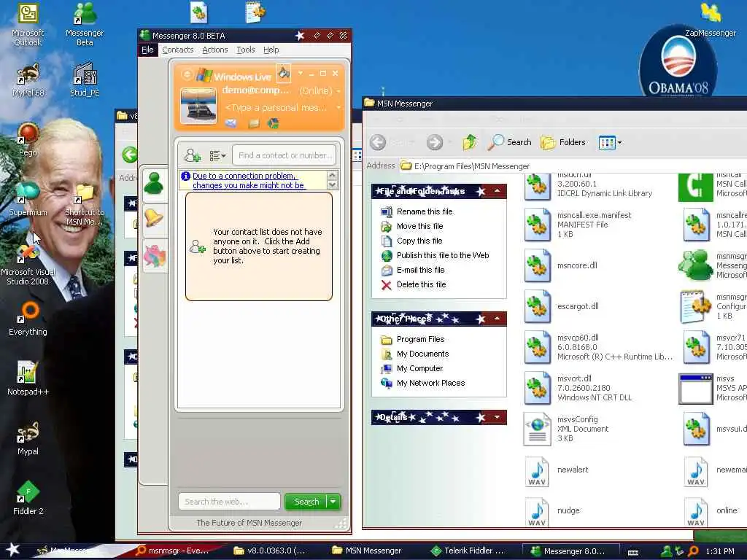Switch to Telerik Fiddler in the taskbar
The height and width of the screenshot is (560, 747).
(468, 551)
